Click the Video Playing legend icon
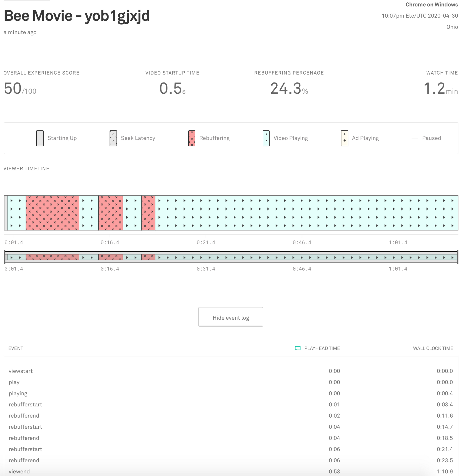Screen dimensions: 461x476 266,138
